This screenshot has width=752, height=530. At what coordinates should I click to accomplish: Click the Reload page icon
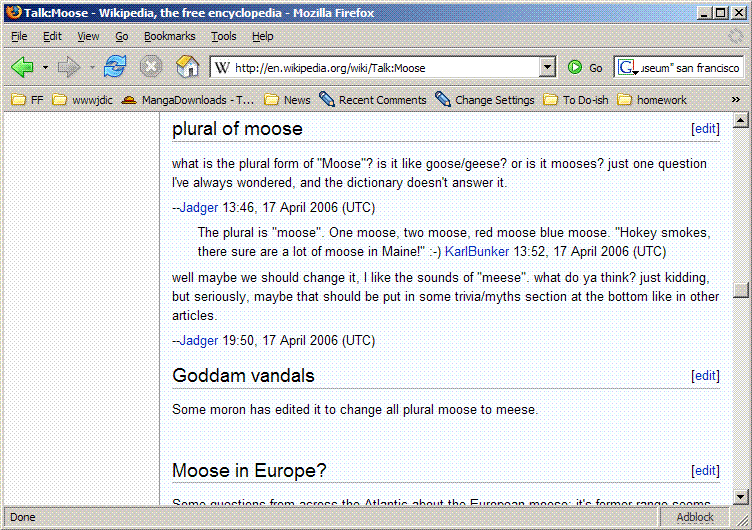[x=116, y=67]
